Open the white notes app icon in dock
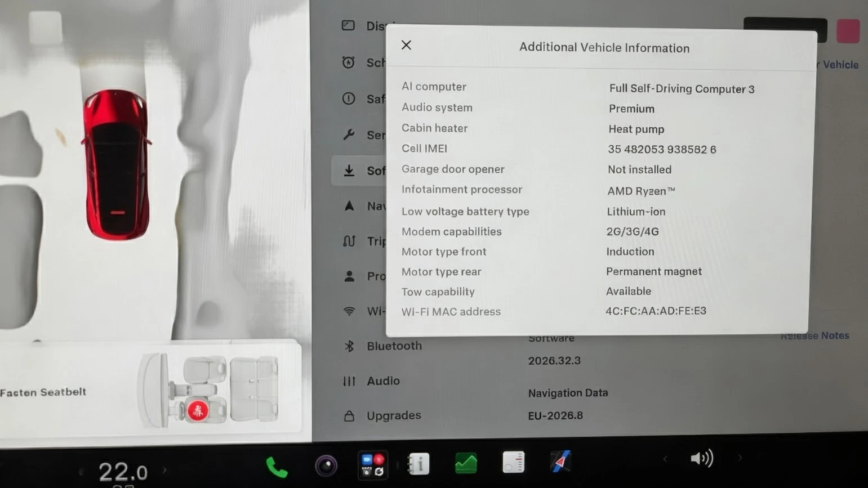868x488 pixels. [x=513, y=463]
